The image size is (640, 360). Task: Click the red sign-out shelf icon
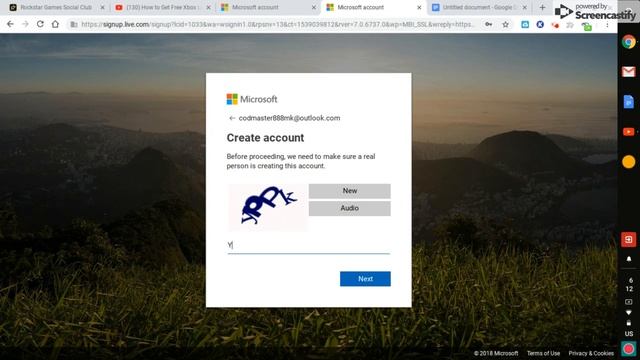629,240
